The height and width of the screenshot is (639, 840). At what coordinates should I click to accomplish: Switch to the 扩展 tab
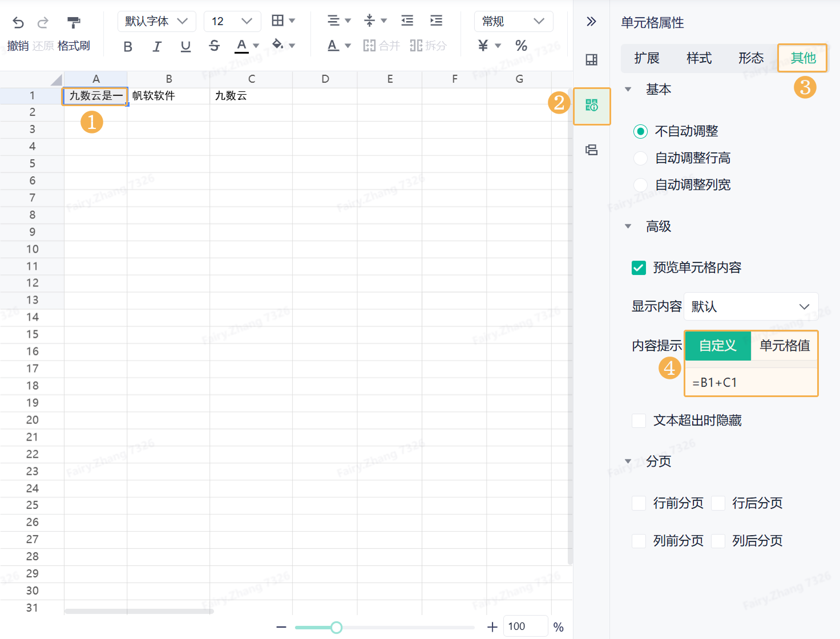tap(647, 58)
